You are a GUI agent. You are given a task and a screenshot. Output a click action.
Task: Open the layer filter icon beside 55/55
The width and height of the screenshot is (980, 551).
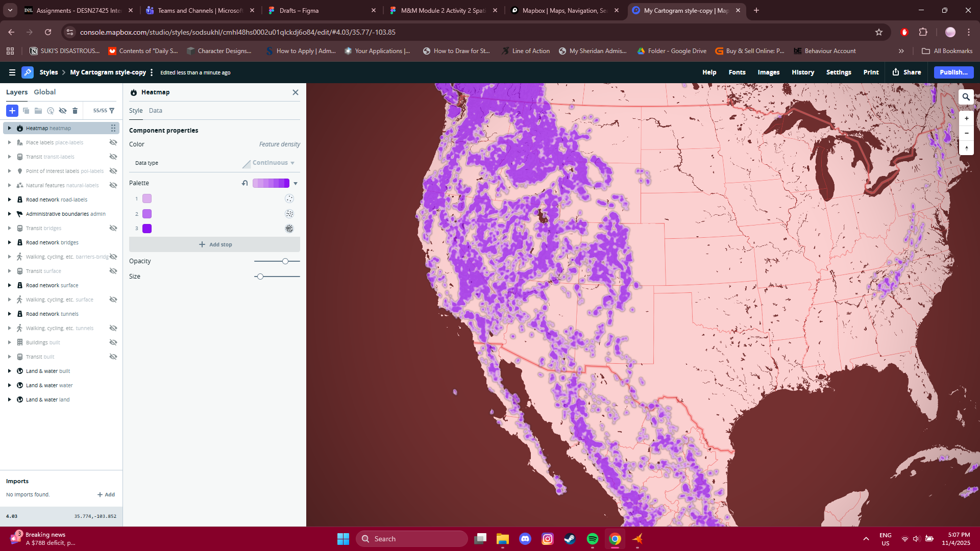112,111
